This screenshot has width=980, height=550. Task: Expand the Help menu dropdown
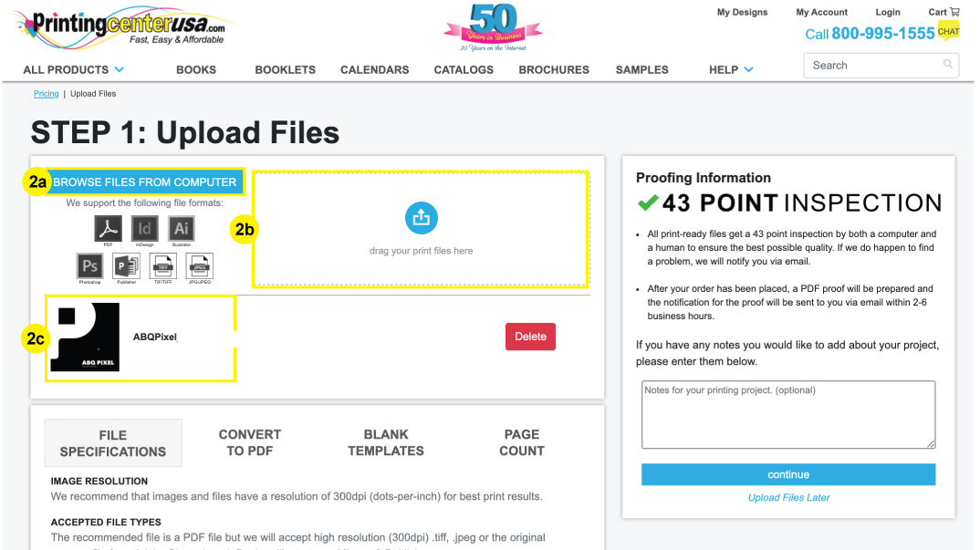[731, 69]
